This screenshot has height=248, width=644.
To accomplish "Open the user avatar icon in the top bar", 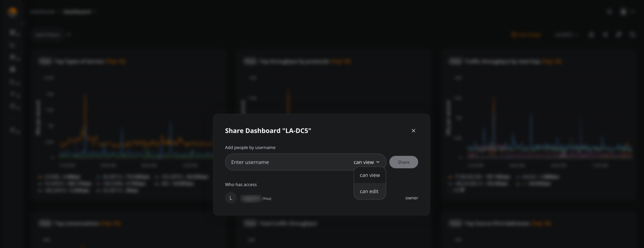I will click(x=623, y=12).
